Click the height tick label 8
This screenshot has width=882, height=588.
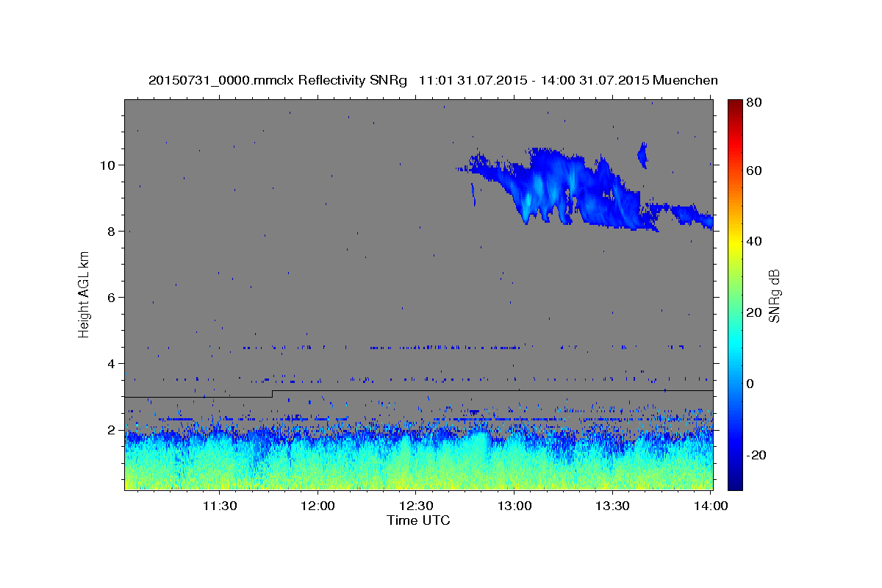(x=112, y=231)
